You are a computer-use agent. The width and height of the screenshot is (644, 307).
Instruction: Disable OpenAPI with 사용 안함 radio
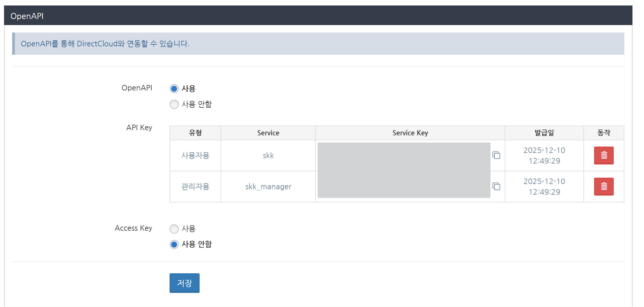[174, 104]
